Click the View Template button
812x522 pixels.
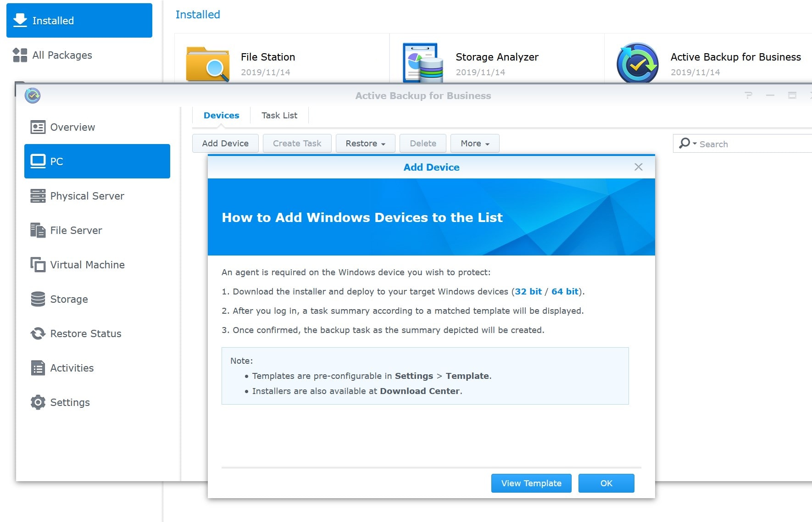[x=531, y=483]
